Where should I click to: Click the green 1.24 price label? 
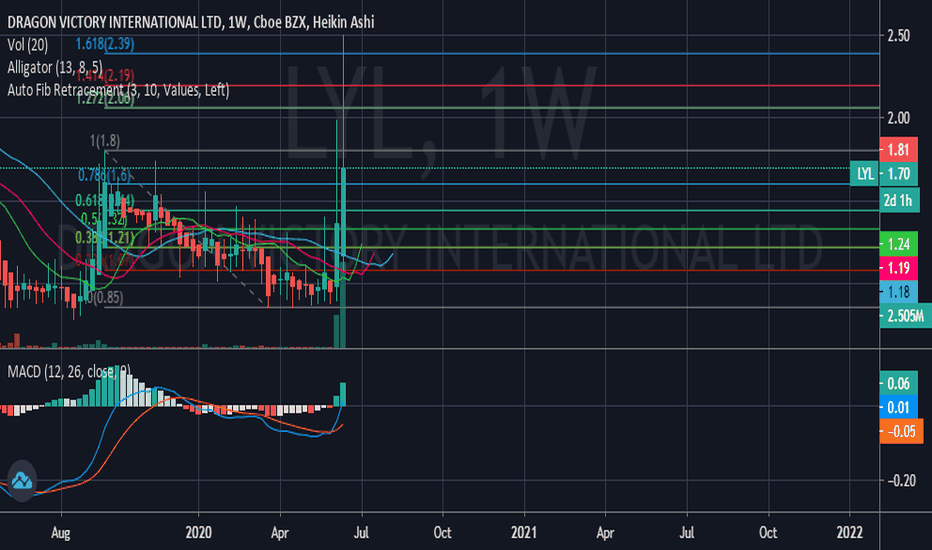898,244
